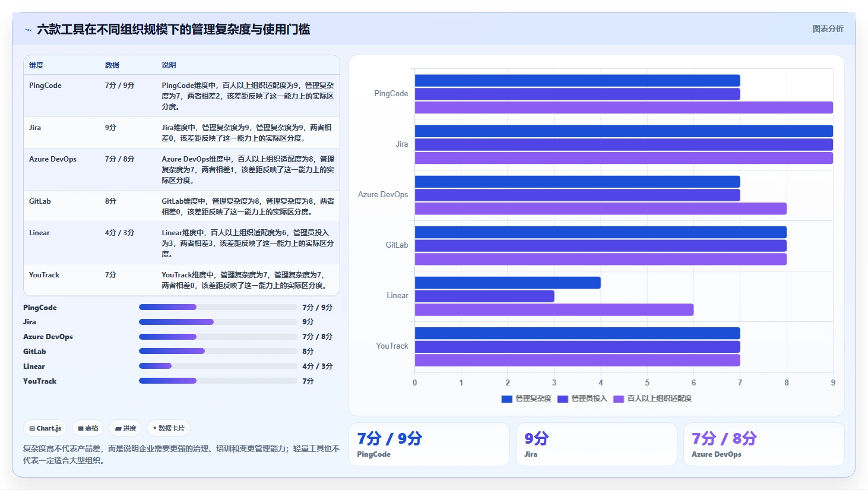Image resolution: width=868 pixels, height=490 pixels.
Task: Click the 4分 / 3分 table cell
Action: 120,233
